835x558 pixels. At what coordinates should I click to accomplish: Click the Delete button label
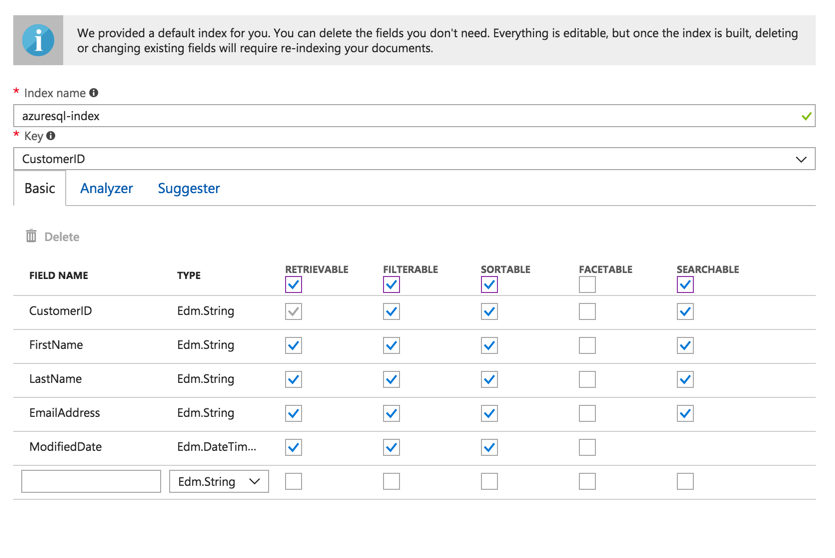click(x=62, y=237)
